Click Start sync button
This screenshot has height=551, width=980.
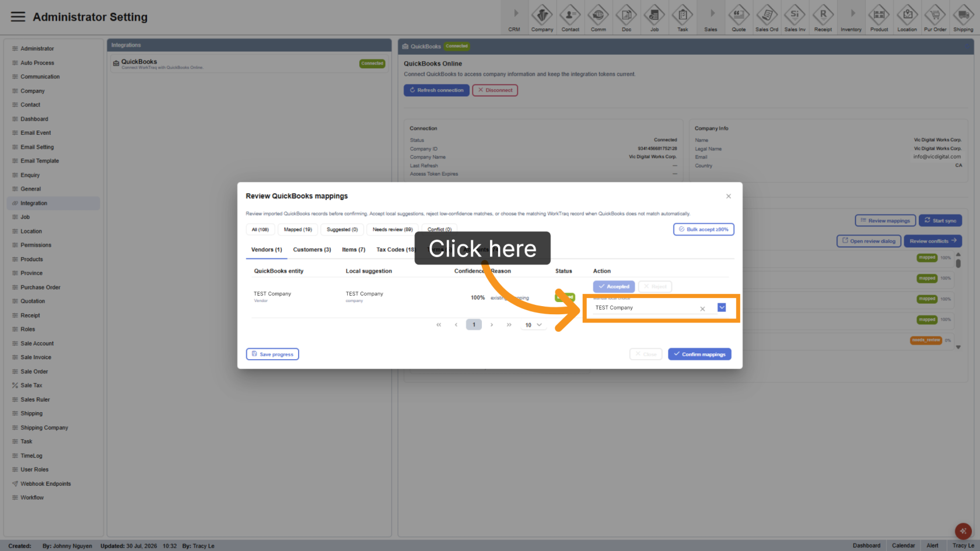coord(940,220)
